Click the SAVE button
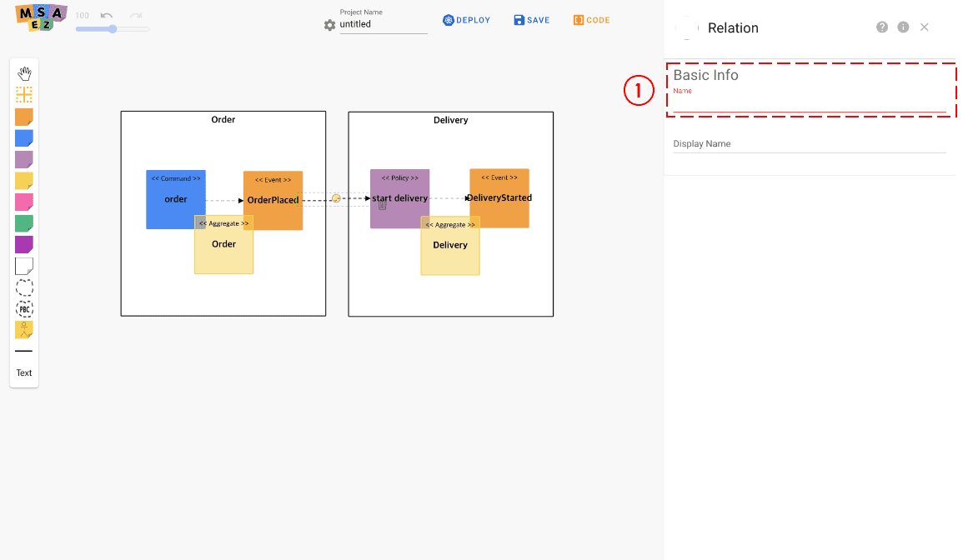The height and width of the screenshot is (560, 968). click(532, 20)
